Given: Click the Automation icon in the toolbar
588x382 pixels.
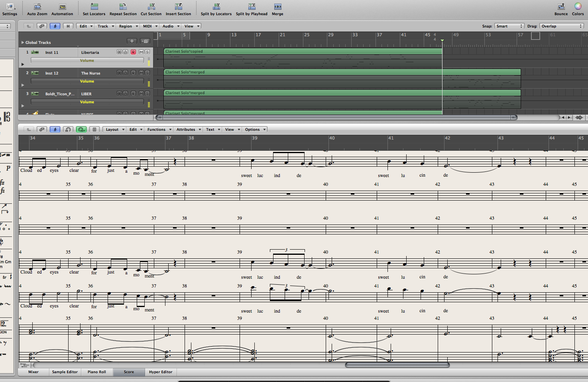Looking at the screenshot, I should [62, 7].
